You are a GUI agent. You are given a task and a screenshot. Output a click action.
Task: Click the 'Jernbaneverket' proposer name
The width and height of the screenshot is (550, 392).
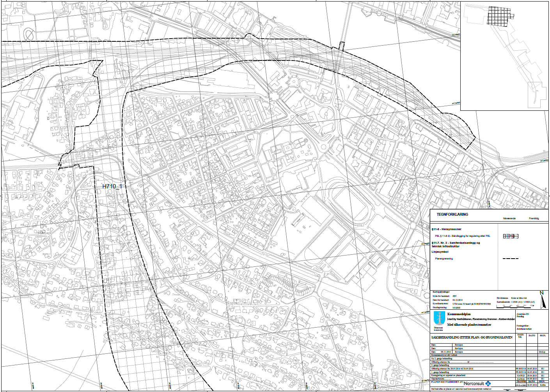(x=524, y=329)
